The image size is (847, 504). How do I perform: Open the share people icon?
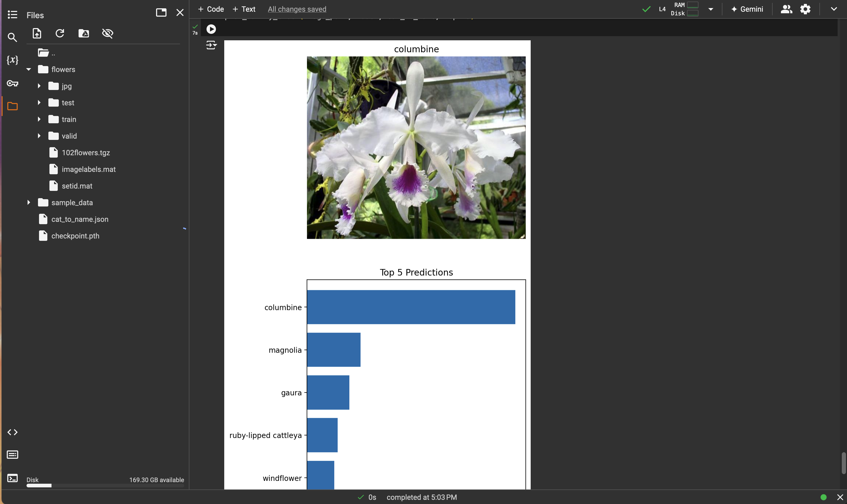click(x=786, y=9)
